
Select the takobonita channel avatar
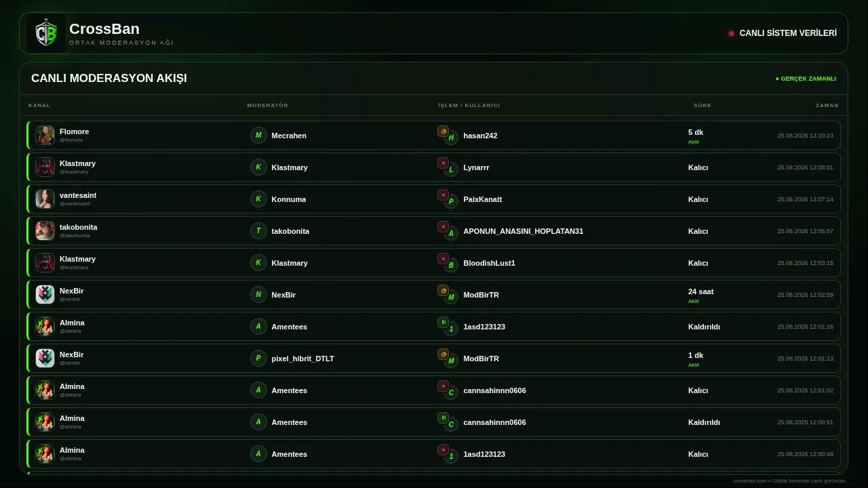click(45, 230)
